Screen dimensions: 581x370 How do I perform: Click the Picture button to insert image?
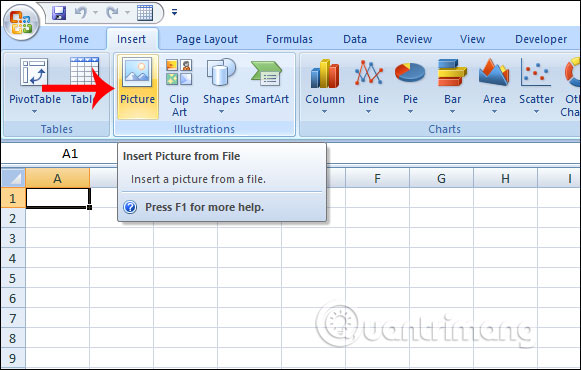pyautogui.click(x=137, y=87)
